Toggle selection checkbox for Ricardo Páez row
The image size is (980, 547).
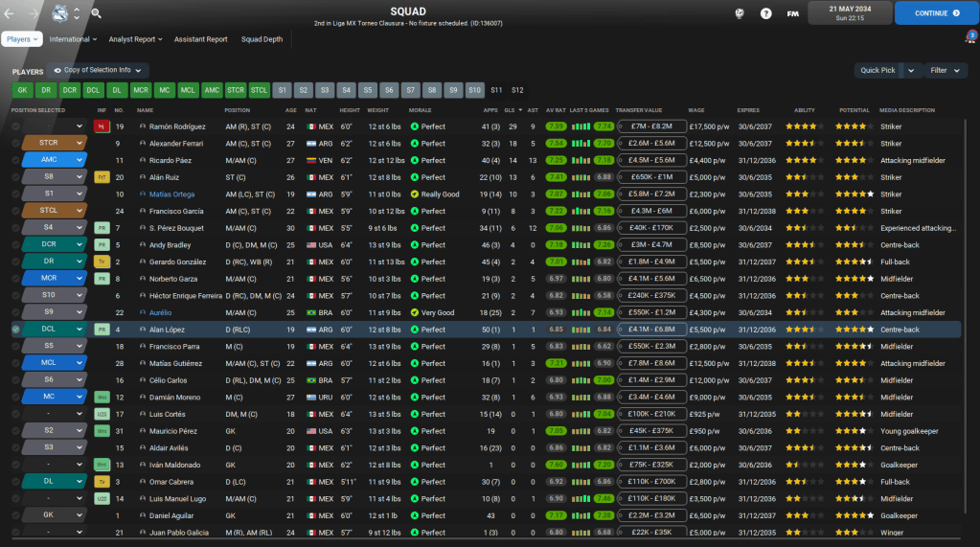[16, 160]
